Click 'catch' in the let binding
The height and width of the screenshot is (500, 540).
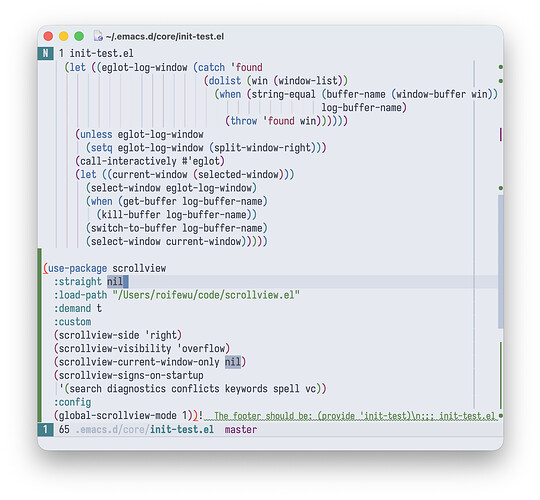(x=211, y=67)
